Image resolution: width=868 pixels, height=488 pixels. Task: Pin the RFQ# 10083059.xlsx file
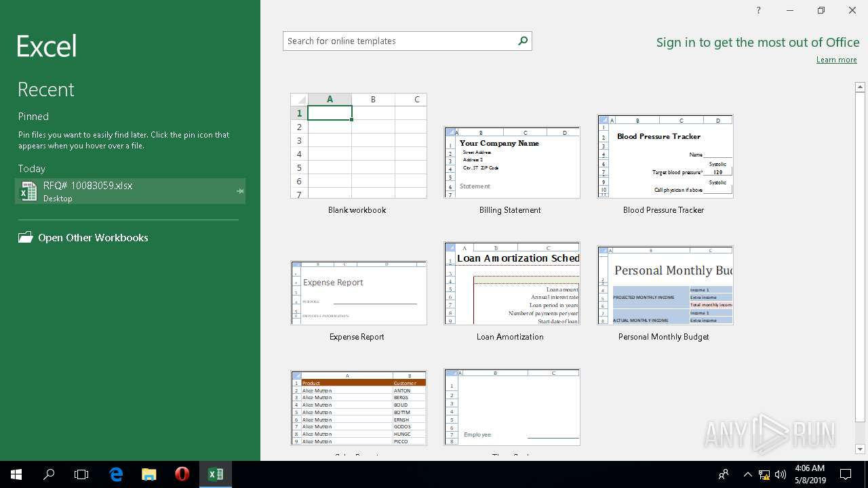pos(239,191)
